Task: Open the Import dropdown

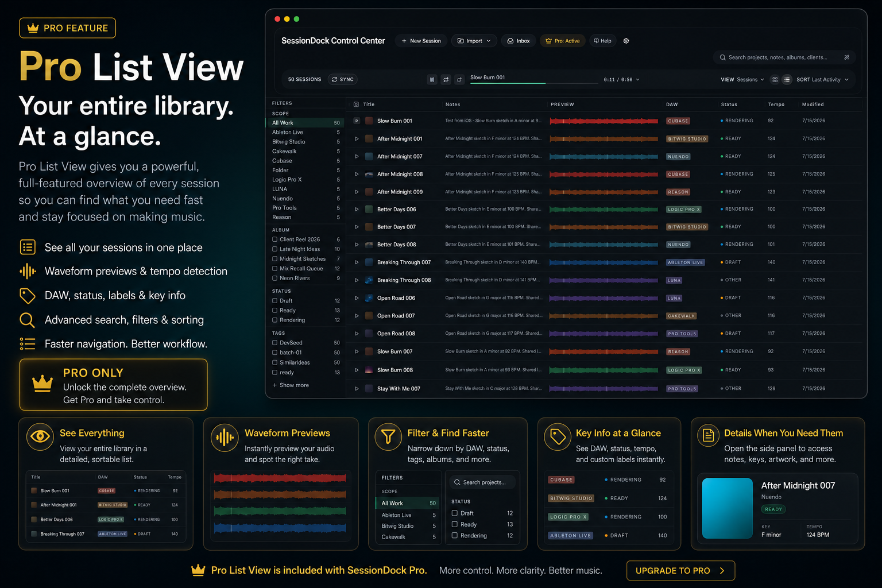Action: [x=474, y=41]
